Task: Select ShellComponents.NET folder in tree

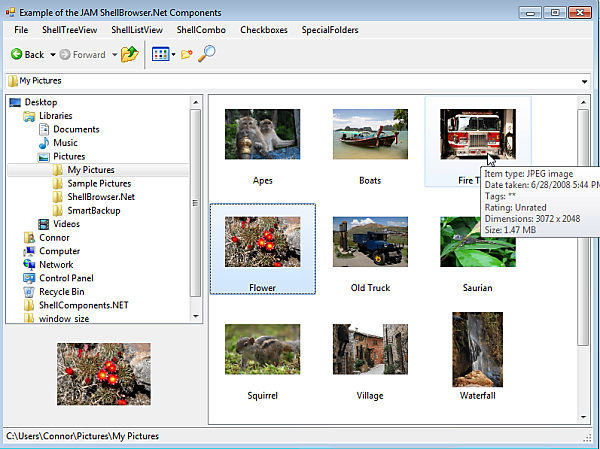Action: (76, 305)
